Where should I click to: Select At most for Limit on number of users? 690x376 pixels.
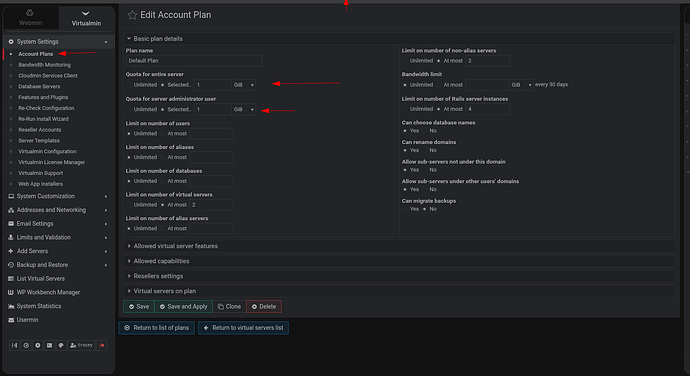[x=162, y=133]
